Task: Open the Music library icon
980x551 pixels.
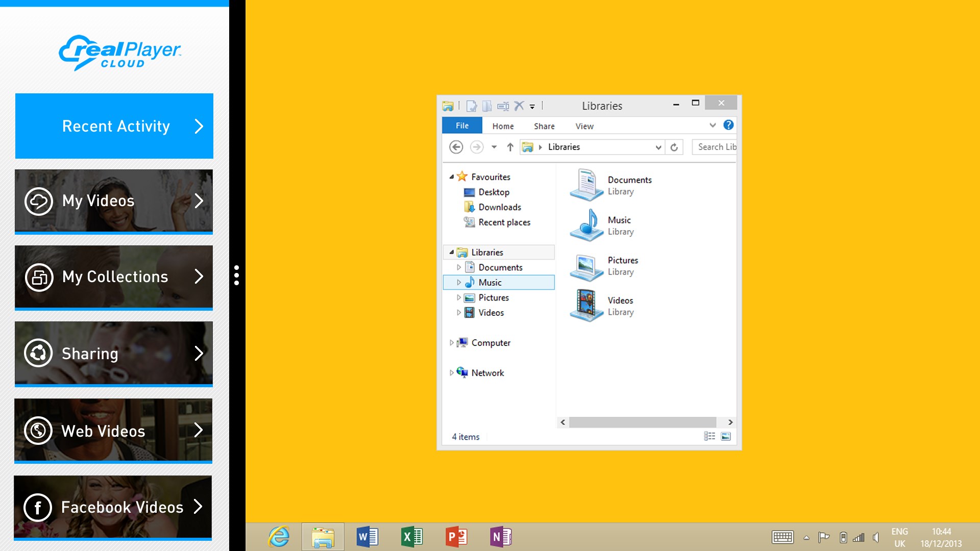Action: pos(586,225)
